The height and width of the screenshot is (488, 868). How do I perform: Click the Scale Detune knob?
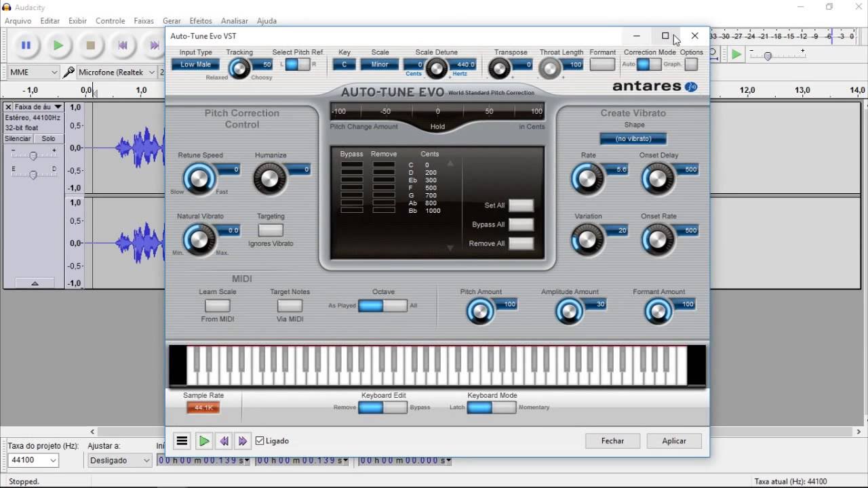click(x=437, y=68)
